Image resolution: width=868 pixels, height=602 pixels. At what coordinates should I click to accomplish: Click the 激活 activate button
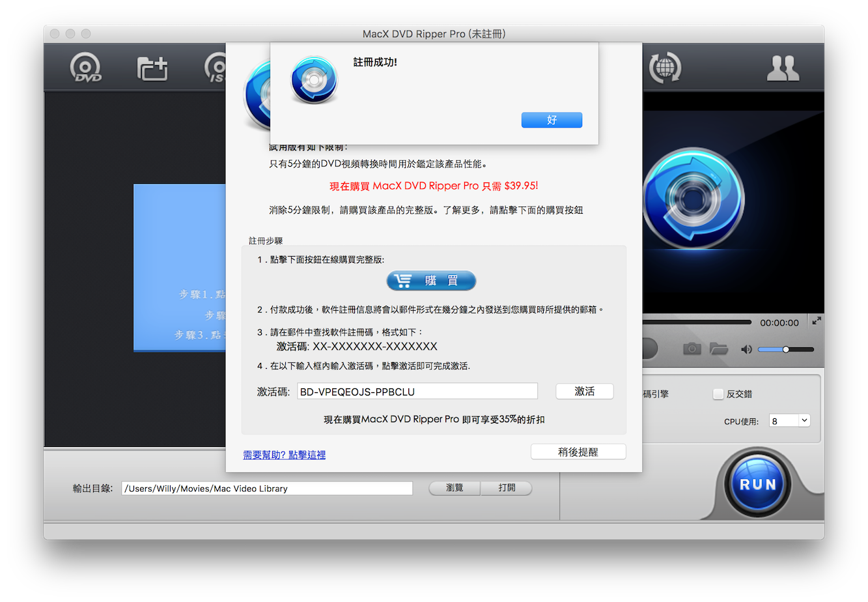point(584,391)
